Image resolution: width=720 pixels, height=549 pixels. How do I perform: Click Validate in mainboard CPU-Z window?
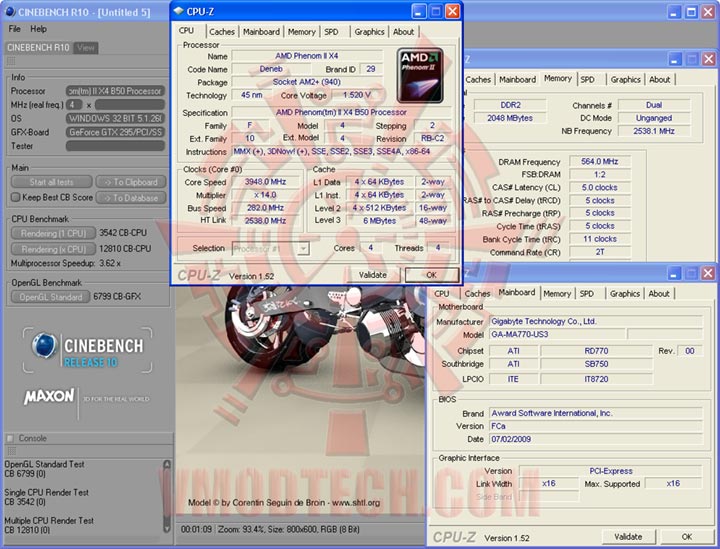[x=628, y=537]
